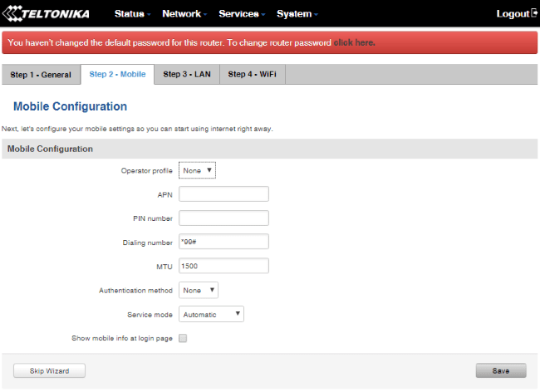Open the Authentication method dropdown
The width and height of the screenshot is (540, 392).
click(199, 291)
